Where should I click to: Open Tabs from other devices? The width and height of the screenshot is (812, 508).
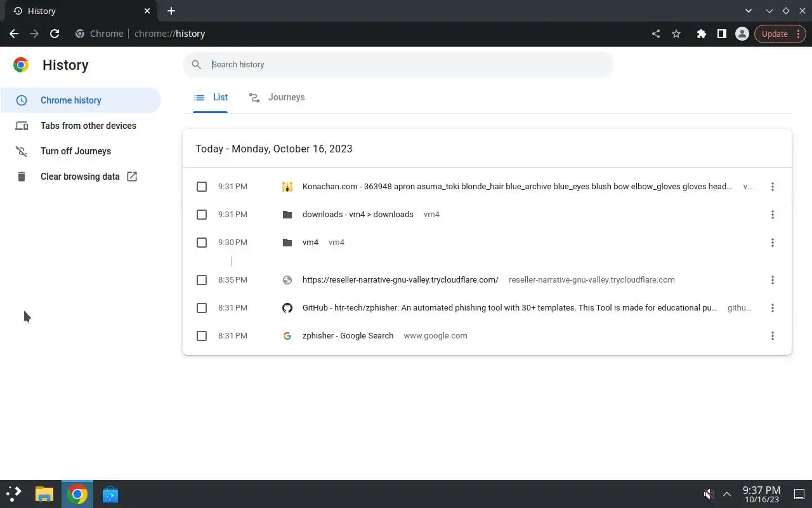[81, 126]
